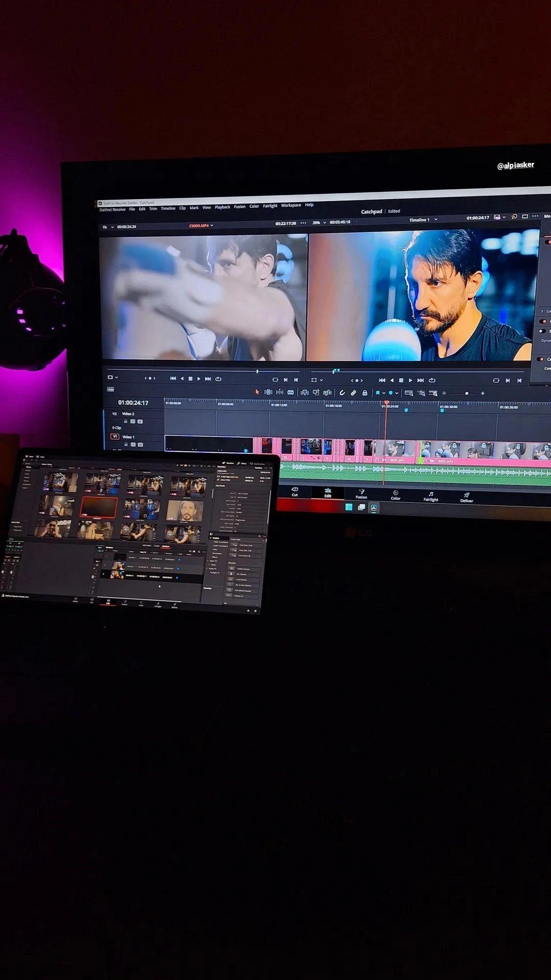The height and width of the screenshot is (980, 551).
Task: Go to first frame in source viewer
Action: coord(173,378)
